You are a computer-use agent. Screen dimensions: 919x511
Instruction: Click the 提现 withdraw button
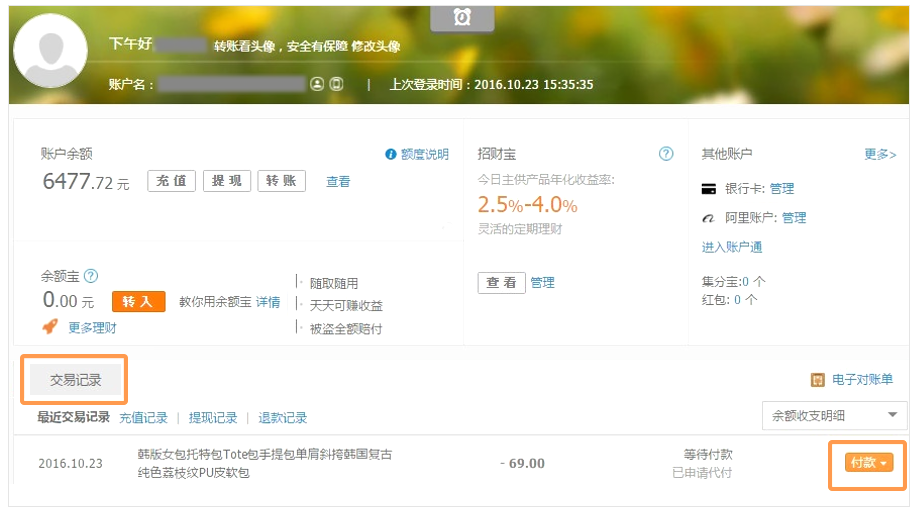[x=227, y=181]
